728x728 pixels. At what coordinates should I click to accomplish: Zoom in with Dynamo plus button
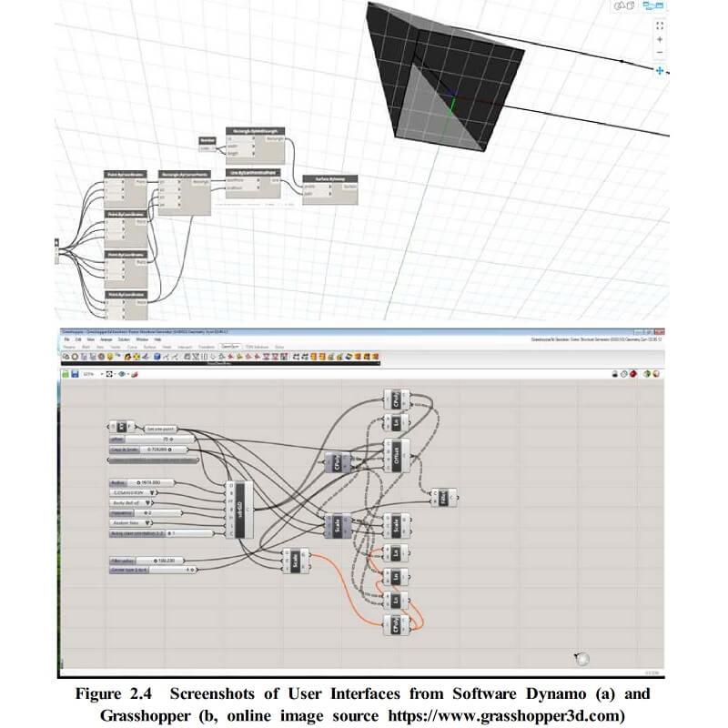point(660,39)
